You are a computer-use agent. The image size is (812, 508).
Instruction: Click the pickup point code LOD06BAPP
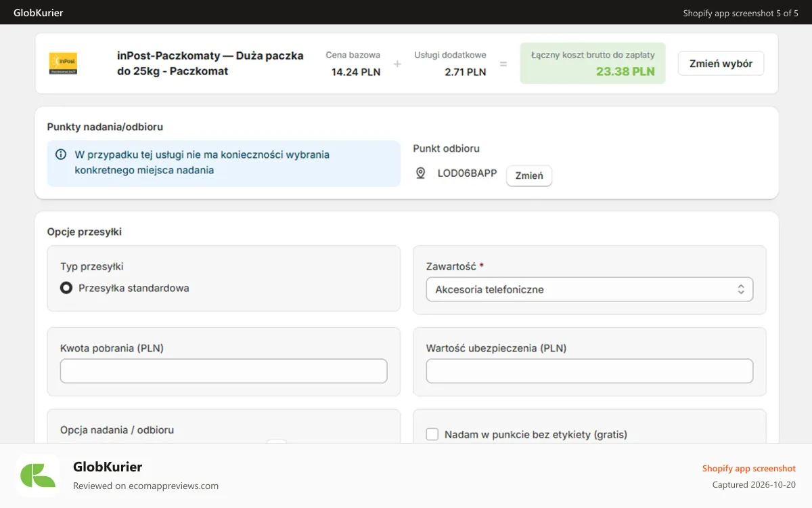pyautogui.click(x=467, y=173)
